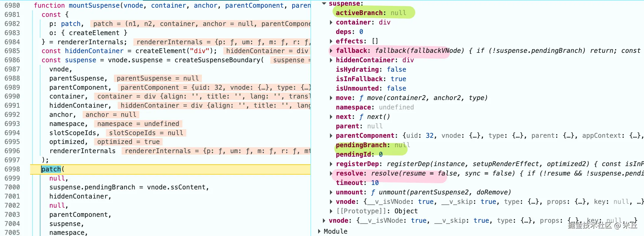The height and width of the screenshot is (236, 644).
Task: Select the deps: 0 property
Action: [349, 32]
